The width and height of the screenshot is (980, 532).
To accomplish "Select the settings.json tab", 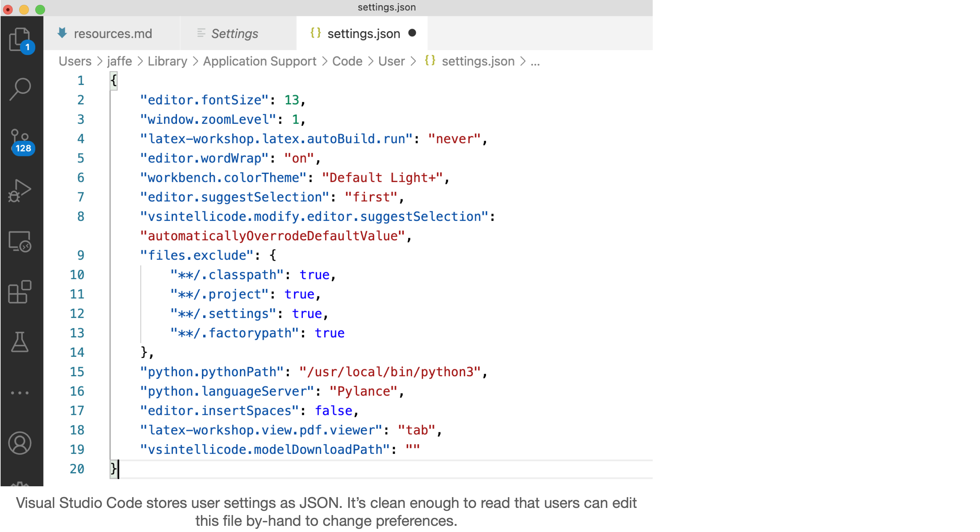I will [364, 33].
